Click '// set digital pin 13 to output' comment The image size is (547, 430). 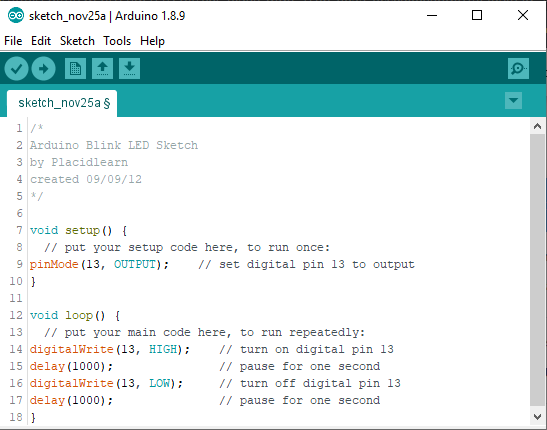[306, 264]
